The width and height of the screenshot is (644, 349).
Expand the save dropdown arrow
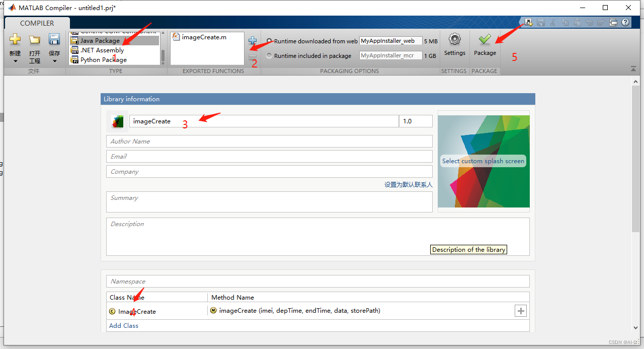54,61
